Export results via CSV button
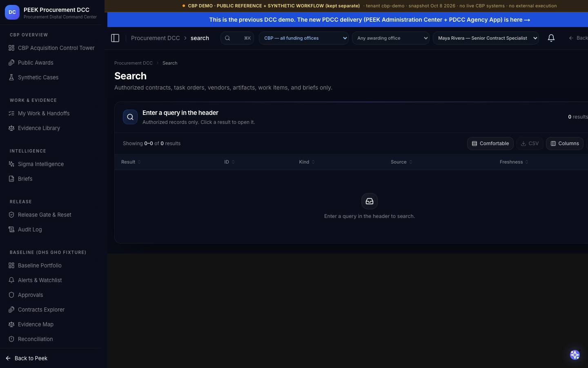The height and width of the screenshot is (368, 588). pos(530,144)
